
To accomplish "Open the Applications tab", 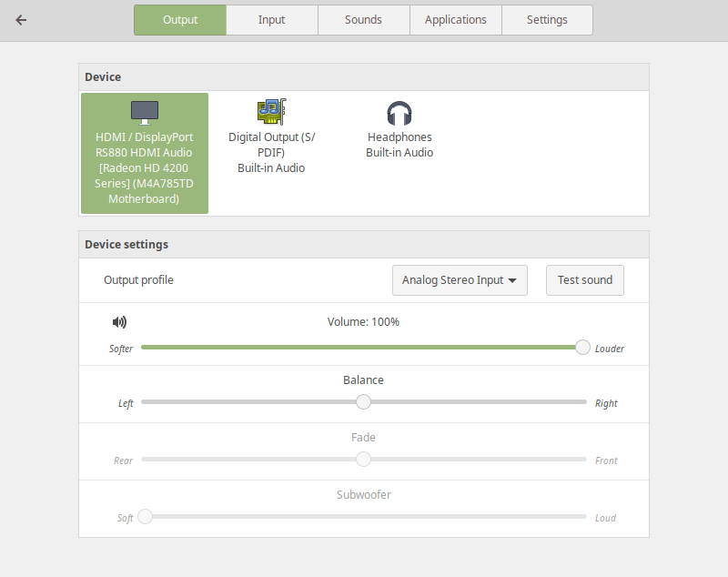I will click(456, 20).
